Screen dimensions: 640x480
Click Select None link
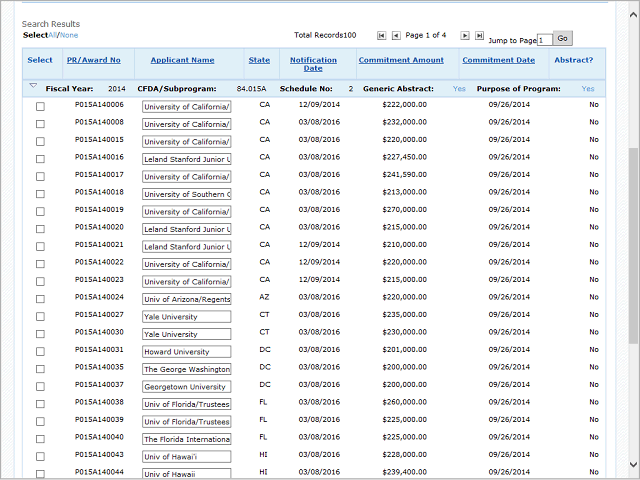[69, 35]
